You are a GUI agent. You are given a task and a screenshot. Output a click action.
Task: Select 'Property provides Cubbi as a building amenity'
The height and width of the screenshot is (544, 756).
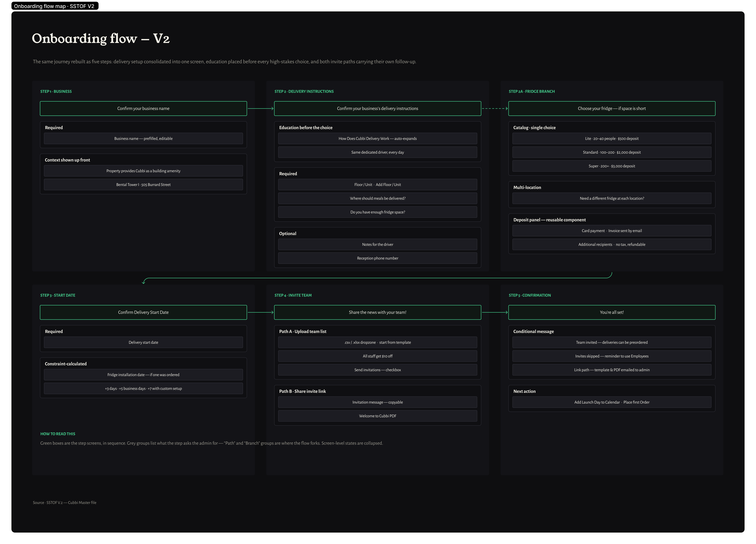click(x=143, y=171)
